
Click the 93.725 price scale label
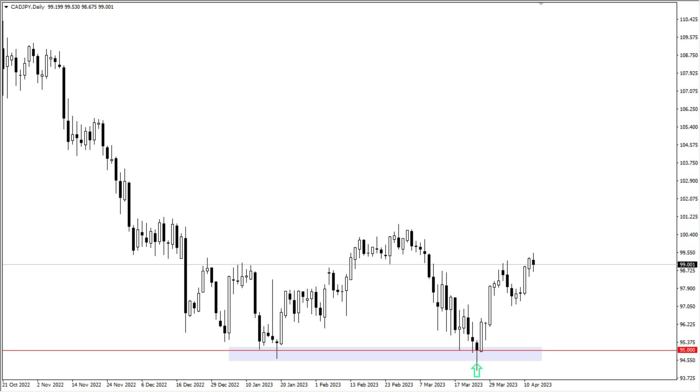(x=688, y=378)
